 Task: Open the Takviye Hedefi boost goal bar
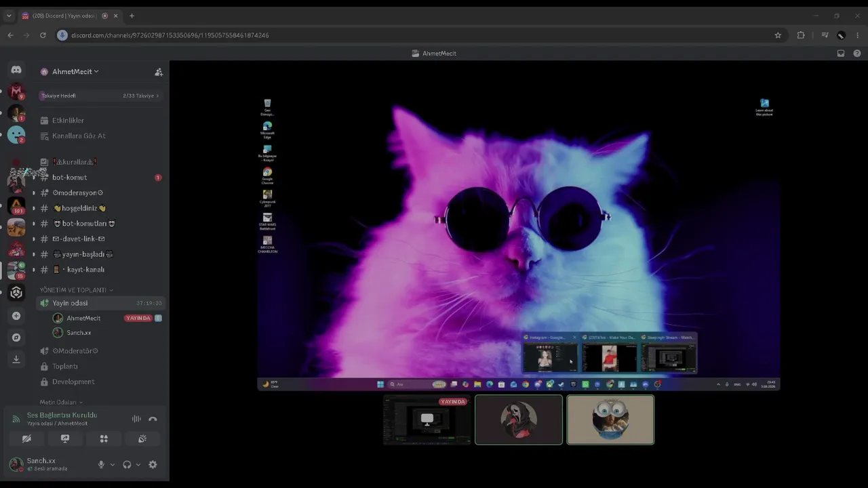click(x=100, y=96)
